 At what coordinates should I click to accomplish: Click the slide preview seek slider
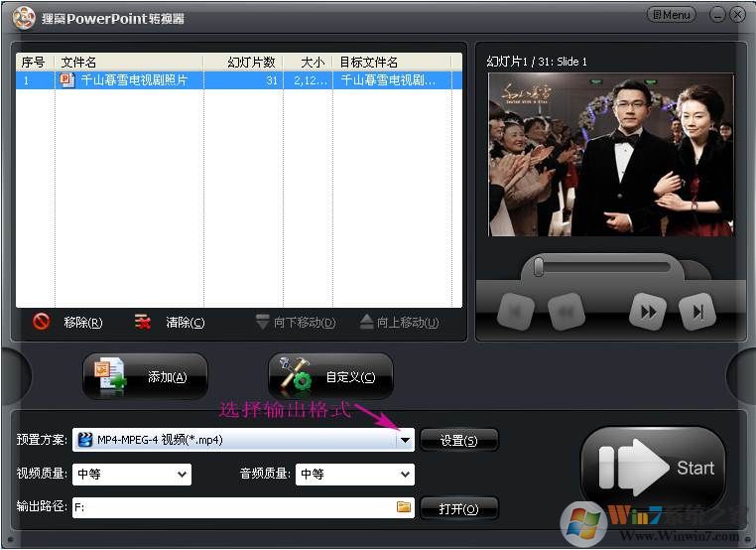click(539, 266)
